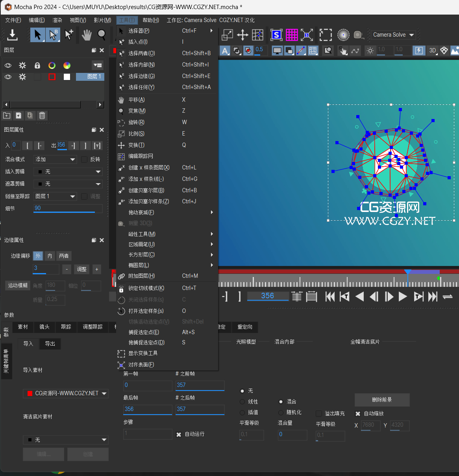This screenshot has height=476, width=459.
Task: Select the Pan hand tool in the toolbar
Action: [86, 35]
